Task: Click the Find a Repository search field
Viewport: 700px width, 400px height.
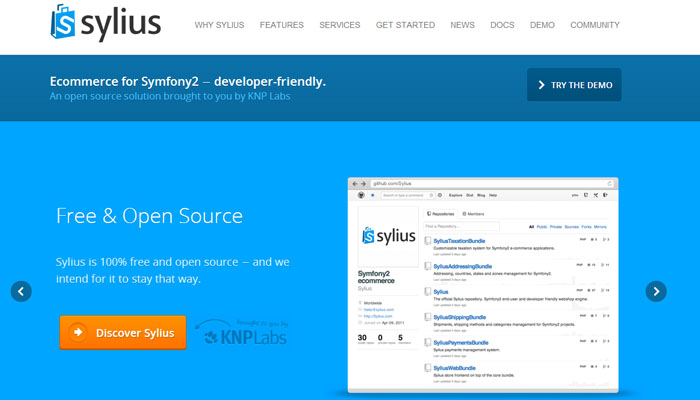Action: pos(470,226)
